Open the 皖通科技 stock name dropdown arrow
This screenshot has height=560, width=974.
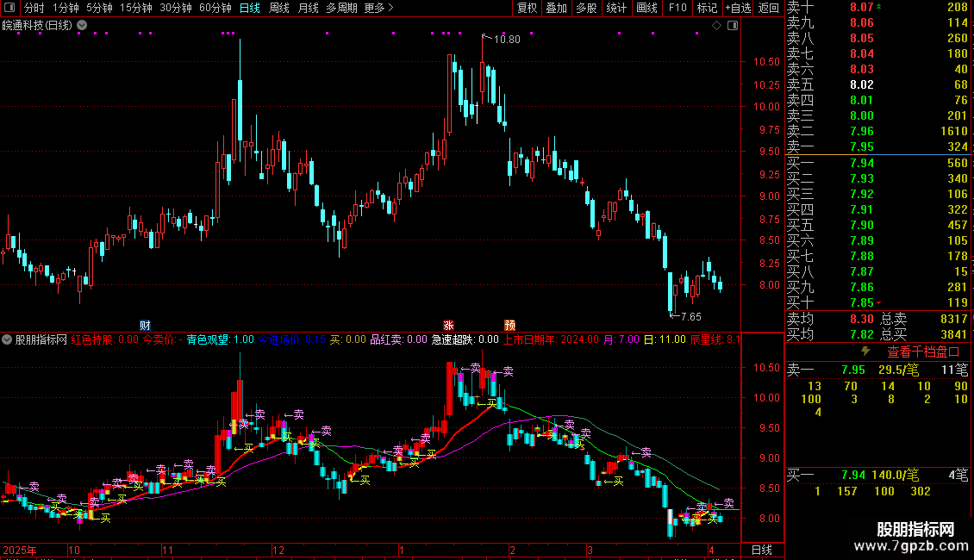pyautogui.click(x=82, y=25)
